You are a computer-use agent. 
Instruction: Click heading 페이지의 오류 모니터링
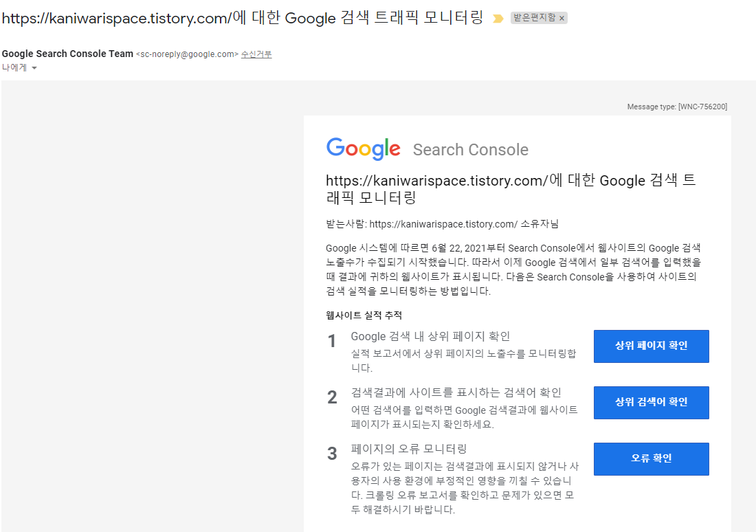coord(409,449)
